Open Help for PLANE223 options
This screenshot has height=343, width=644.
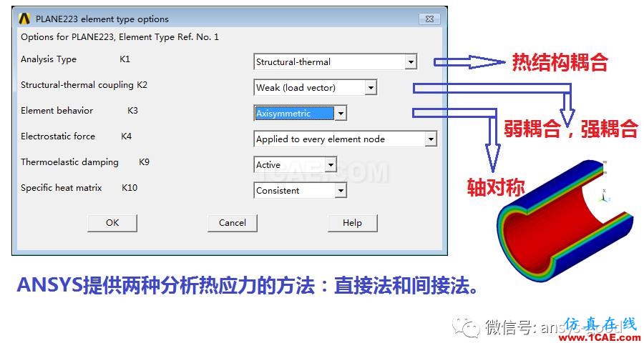352,223
